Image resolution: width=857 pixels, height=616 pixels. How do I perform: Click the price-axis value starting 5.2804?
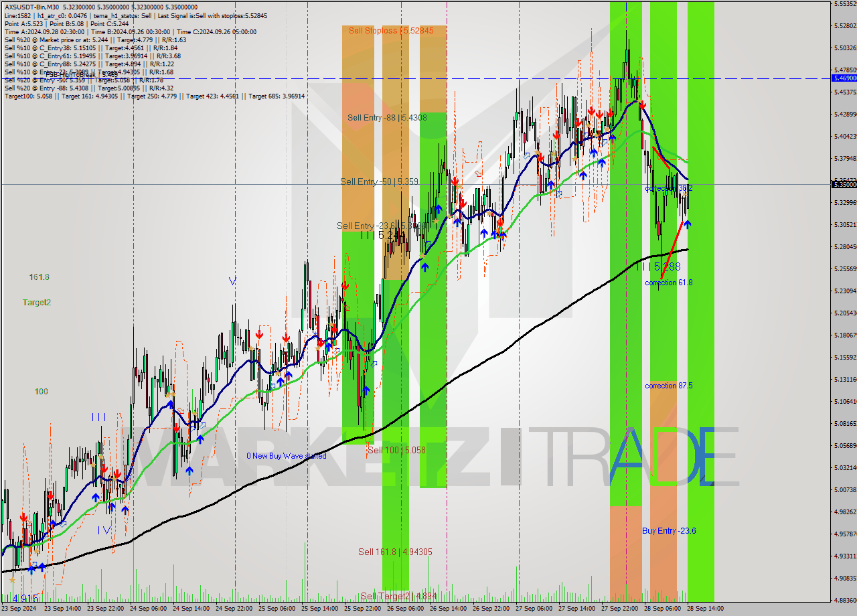[x=844, y=246]
